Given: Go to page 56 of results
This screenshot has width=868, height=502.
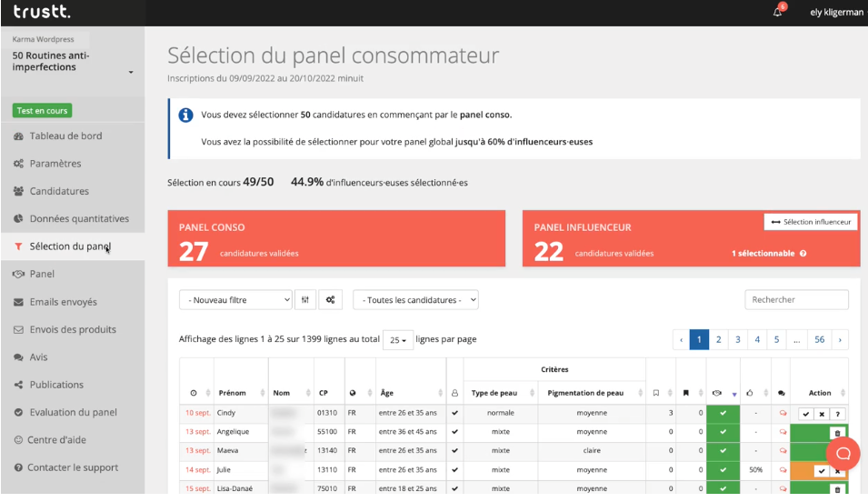Looking at the screenshot, I should (819, 339).
